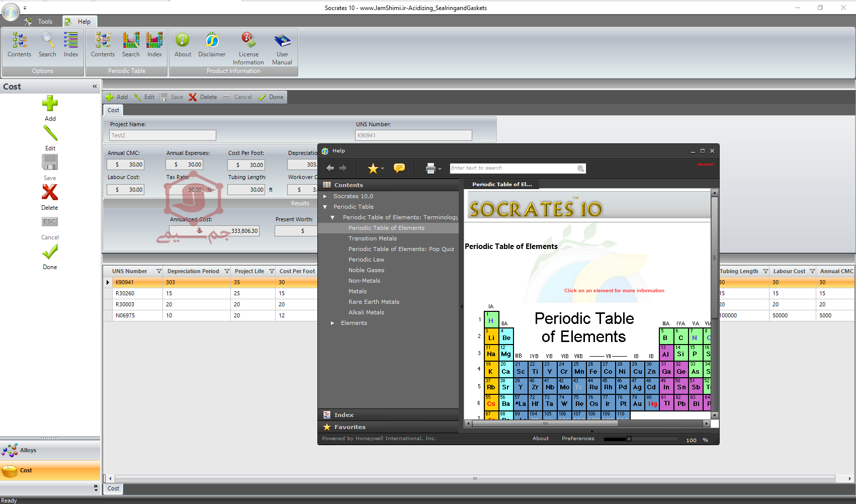
Task: Open Preferences in Help footer
Action: coord(578,439)
